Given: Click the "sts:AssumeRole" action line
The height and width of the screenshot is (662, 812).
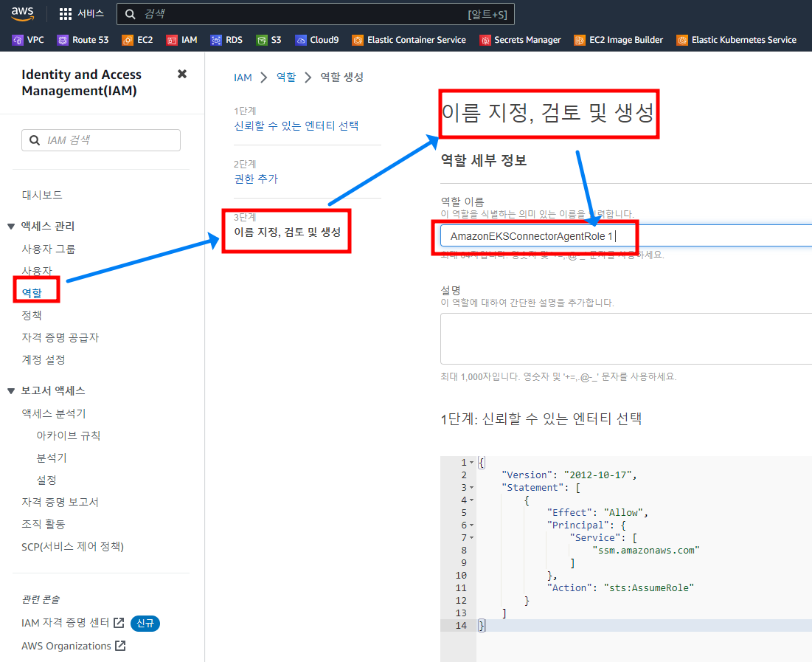Looking at the screenshot, I should [x=620, y=588].
